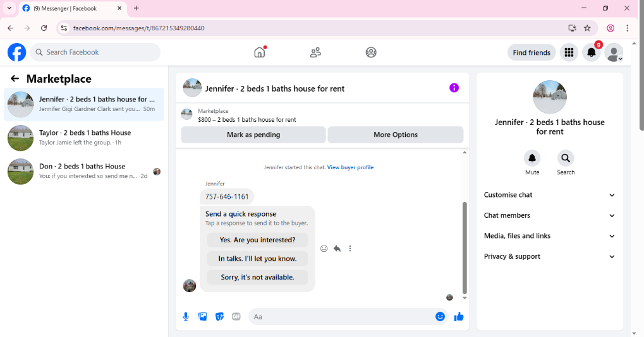Screen dimensions: 644x337
Task: Go back using the Marketplace back arrow
Action: click(x=15, y=79)
